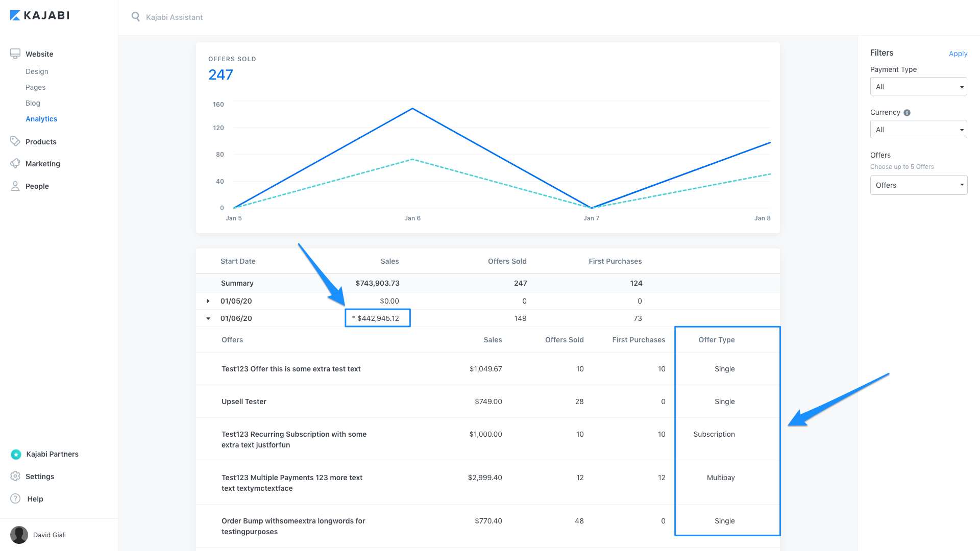This screenshot has height=551, width=980.
Task: Click the Jan 8 chart axis label
Action: point(763,218)
